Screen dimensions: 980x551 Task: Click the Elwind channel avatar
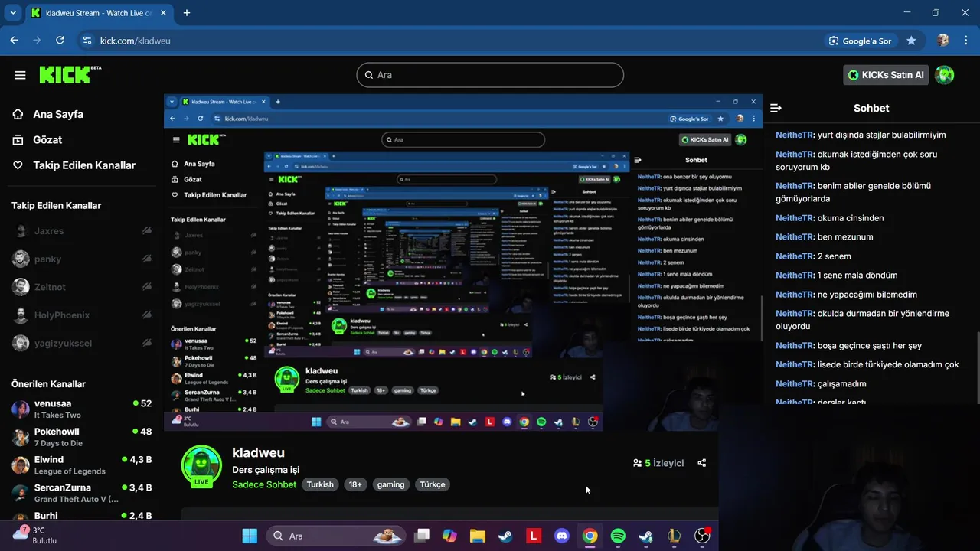click(x=21, y=465)
